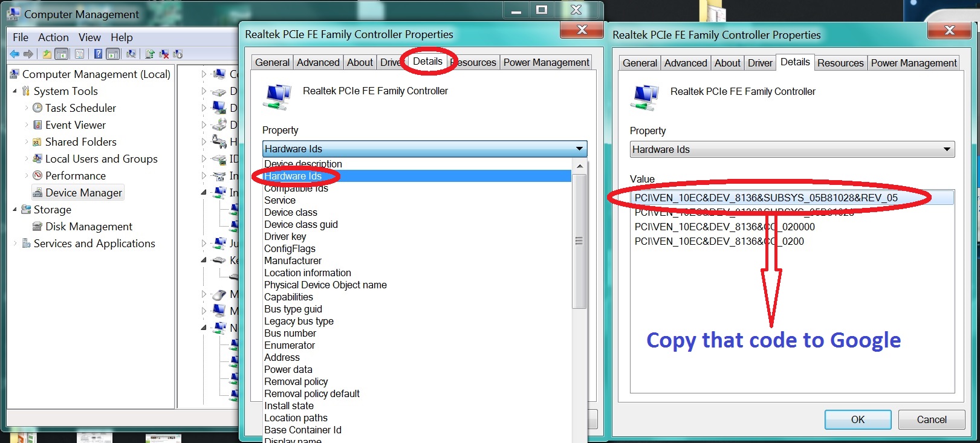Choose 'Removal policy default' from the property list

tap(417, 393)
